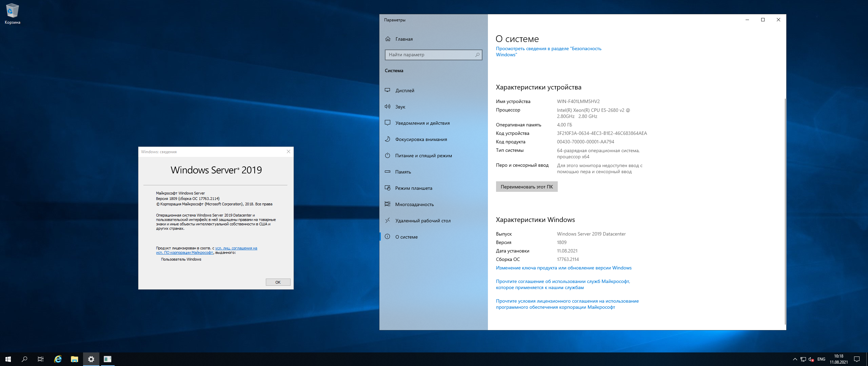The width and height of the screenshot is (868, 366).
Task: Open the Windows Start menu
Action: 8,359
